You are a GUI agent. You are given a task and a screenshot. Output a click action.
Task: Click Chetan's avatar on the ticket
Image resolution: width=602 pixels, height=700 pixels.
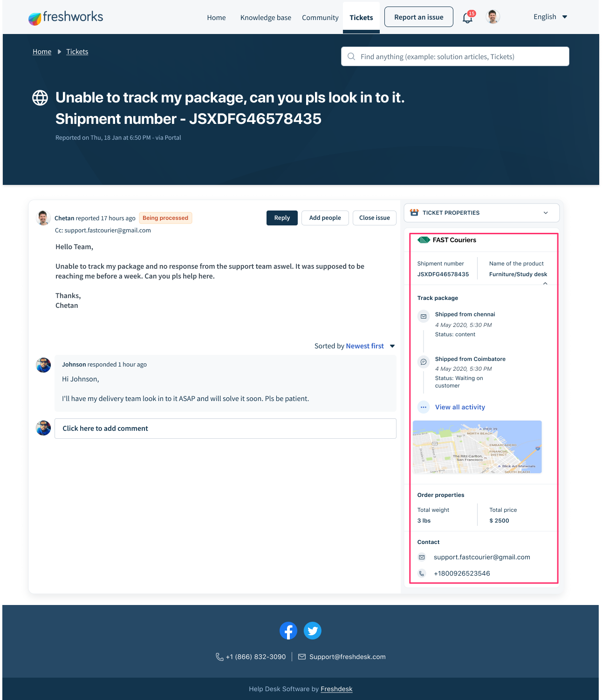(43, 217)
